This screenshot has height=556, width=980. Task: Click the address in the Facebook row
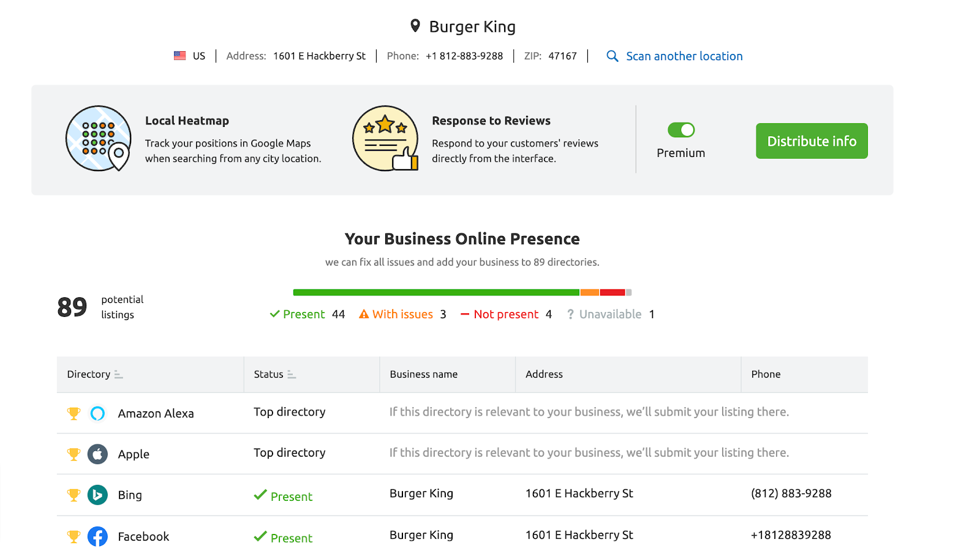579,535
